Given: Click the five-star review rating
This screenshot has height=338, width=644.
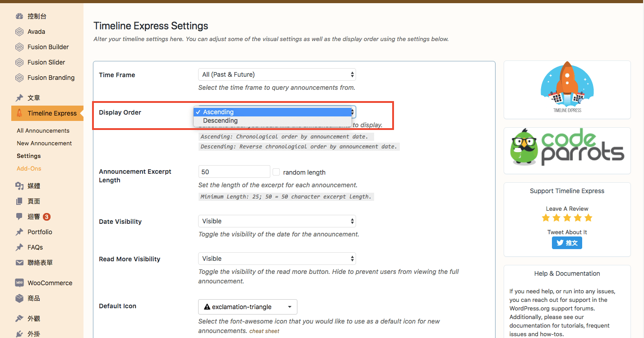Looking at the screenshot, I should pyautogui.click(x=567, y=218).
